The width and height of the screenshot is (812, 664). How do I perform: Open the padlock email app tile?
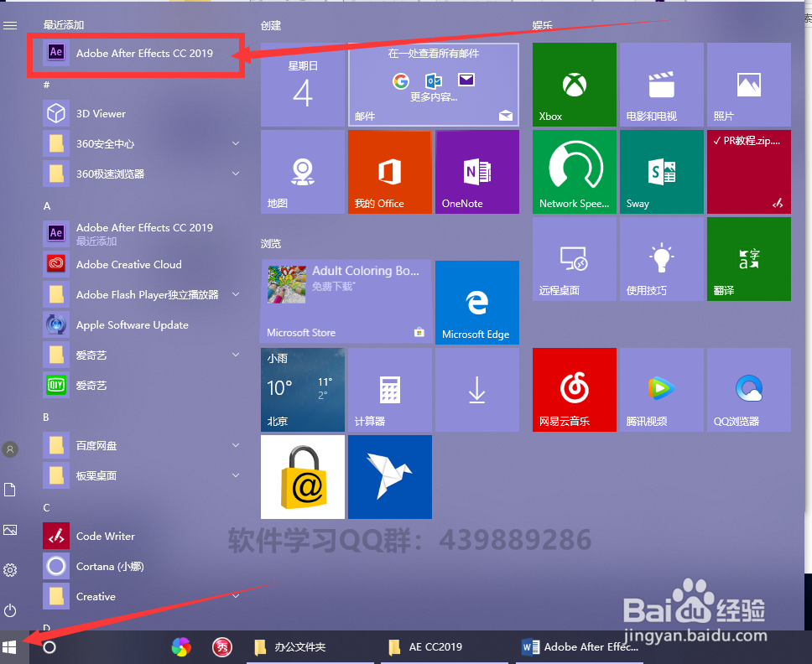pos(303,477)
